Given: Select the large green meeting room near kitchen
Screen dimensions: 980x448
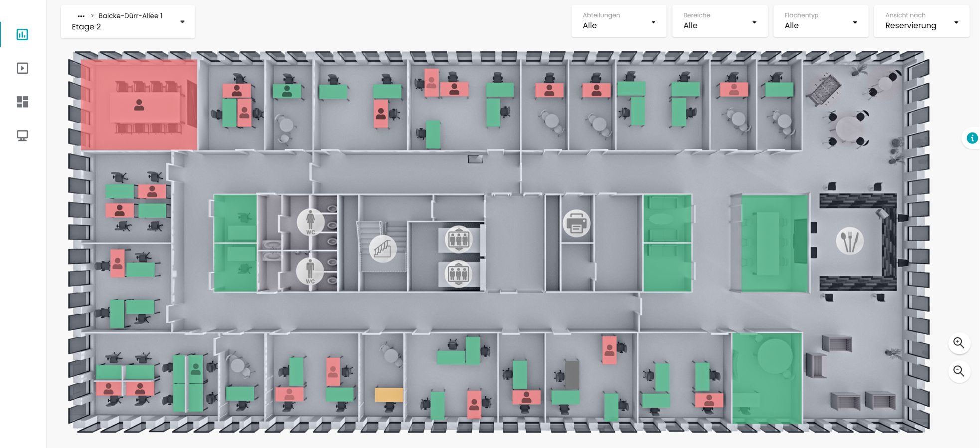Looking at the screenshot, I should (774, 243).
